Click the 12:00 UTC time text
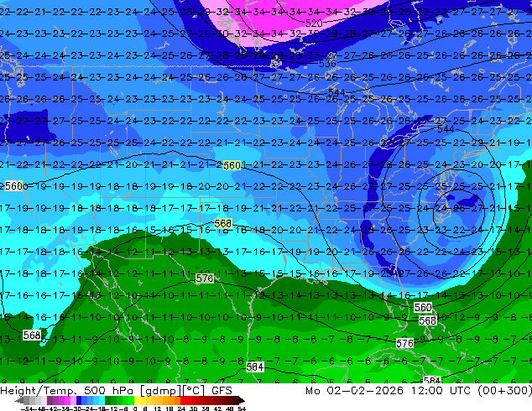The width and height of the screenshot is (532, 411). point(441,391)
